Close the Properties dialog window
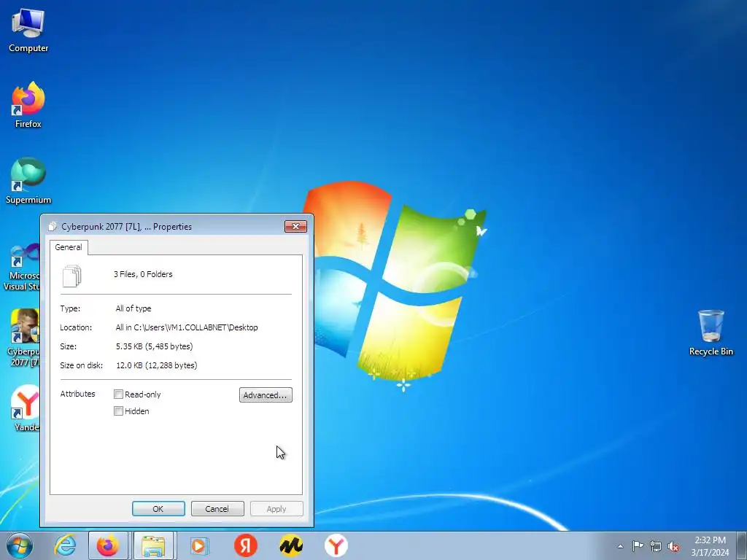The width and height of the screenshot is (747, 560). (x=296, y=226)
